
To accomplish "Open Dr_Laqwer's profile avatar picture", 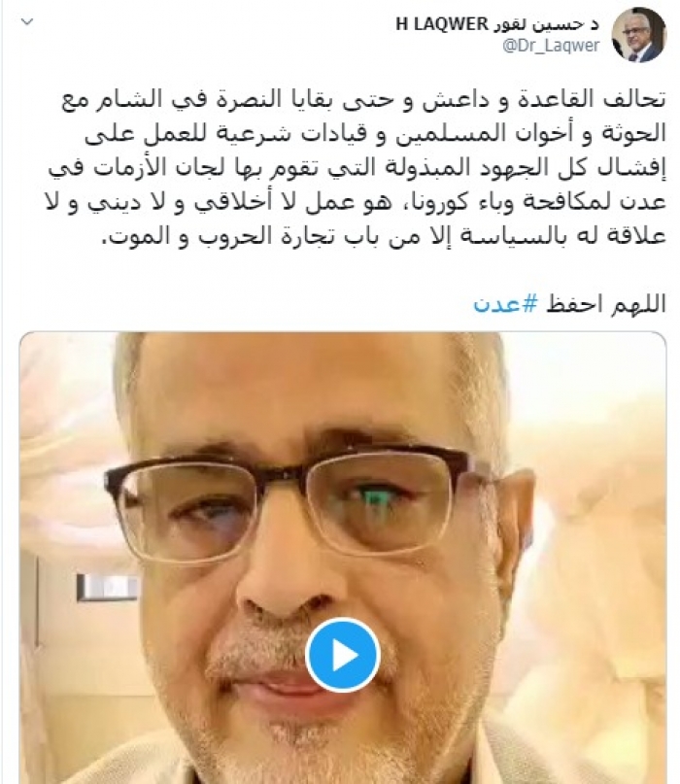I will click(639, 35).
